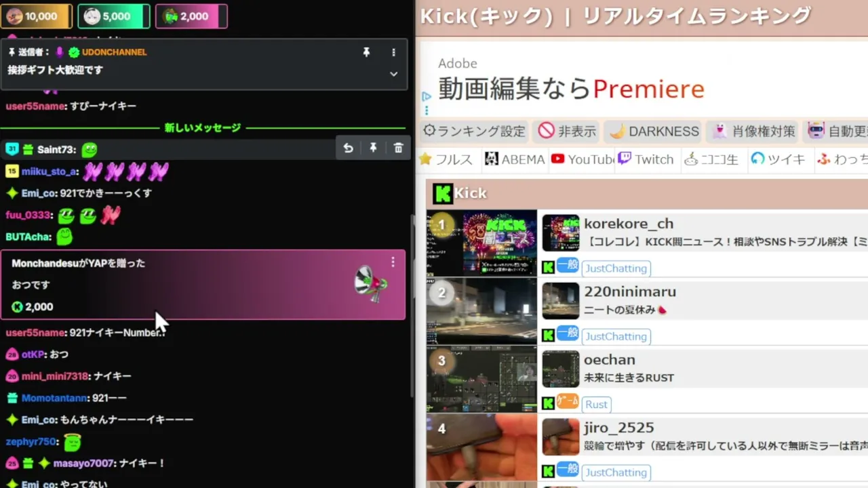This screenshot has width=868, height=488.
Task: Click rank 1 badge on korekore_ch thumbnail
Action: pos(441,225)
